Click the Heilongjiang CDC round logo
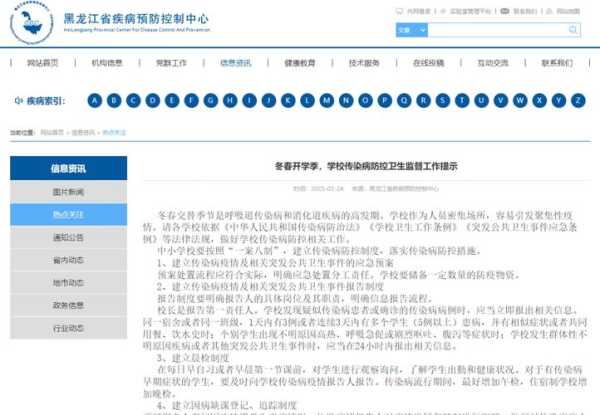600x415 pixels. pos(31,23)
